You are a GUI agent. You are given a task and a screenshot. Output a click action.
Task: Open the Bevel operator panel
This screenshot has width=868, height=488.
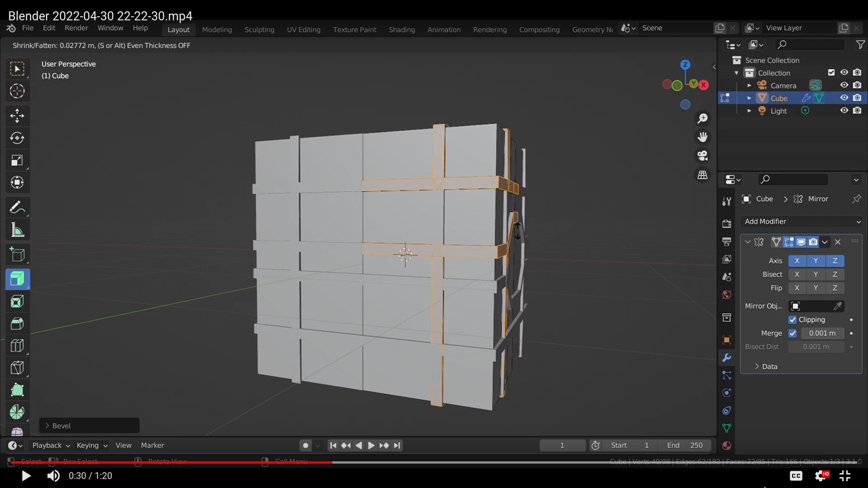pos(61,426)
